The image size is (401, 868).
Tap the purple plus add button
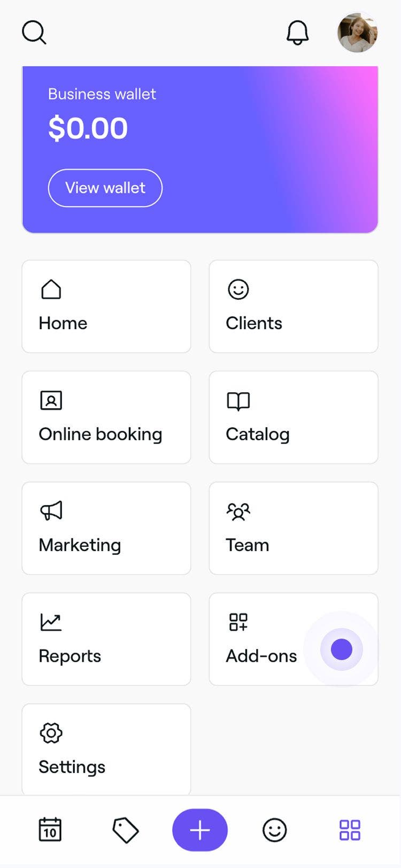point(200,830)
